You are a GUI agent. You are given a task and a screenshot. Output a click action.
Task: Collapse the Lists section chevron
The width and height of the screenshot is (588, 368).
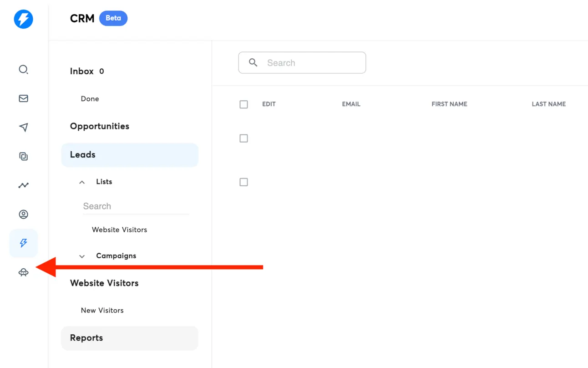click(x=82, y=182)
